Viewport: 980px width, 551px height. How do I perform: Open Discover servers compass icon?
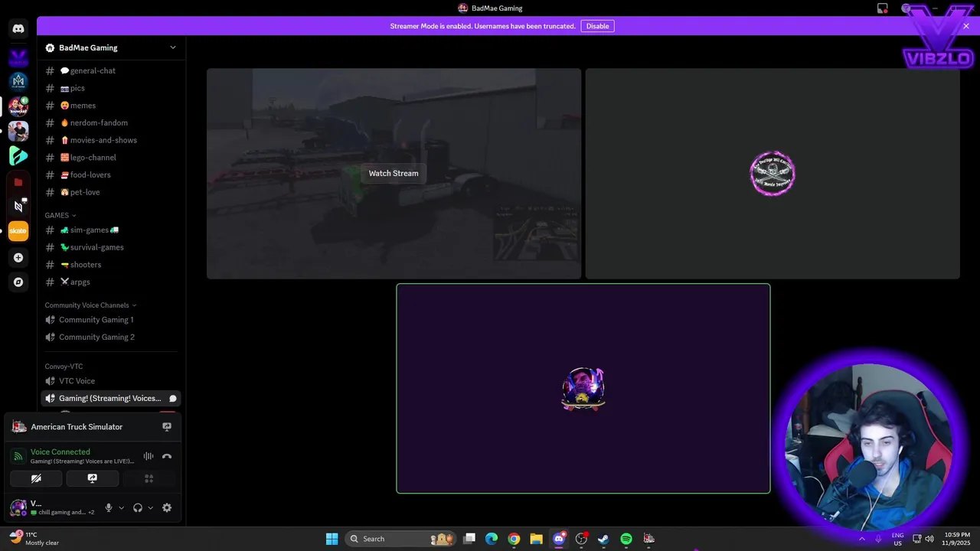tap(18, 282)
